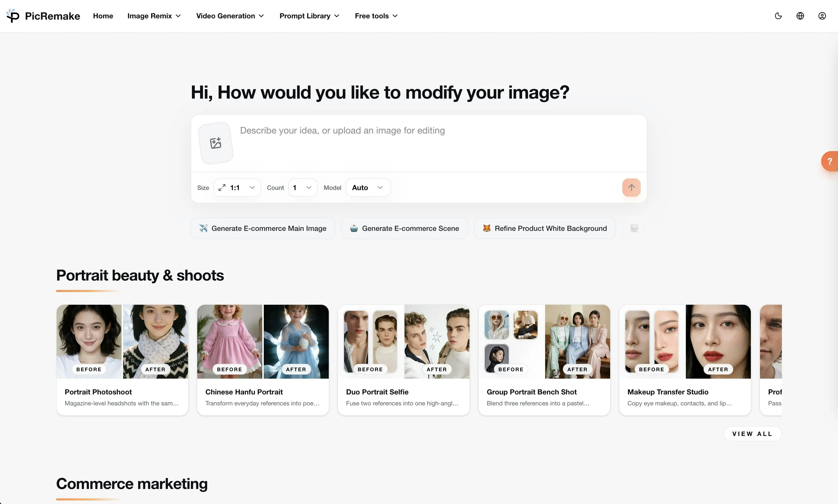Open the orange help question-mark tab
838x504 pixels.
830,161
